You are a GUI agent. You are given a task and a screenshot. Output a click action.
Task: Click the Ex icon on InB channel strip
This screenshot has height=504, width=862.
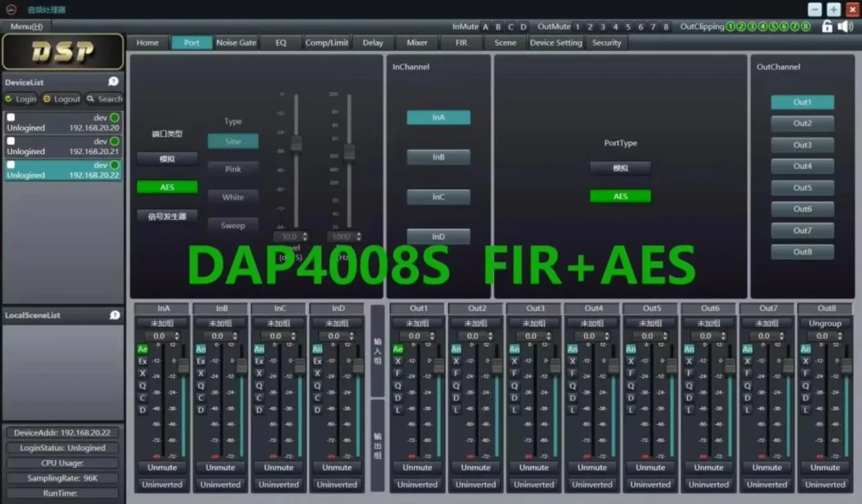pos(200,361)
